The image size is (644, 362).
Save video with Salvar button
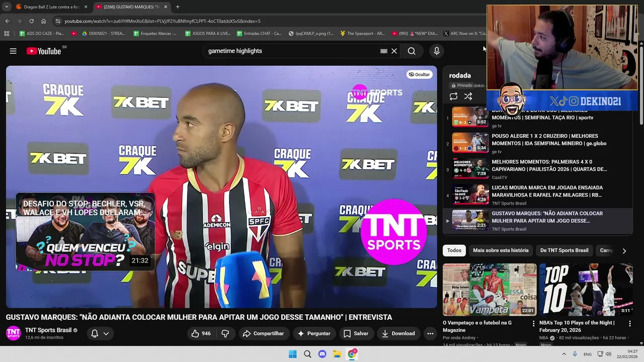pyautogui.click(x=356, y=333)
